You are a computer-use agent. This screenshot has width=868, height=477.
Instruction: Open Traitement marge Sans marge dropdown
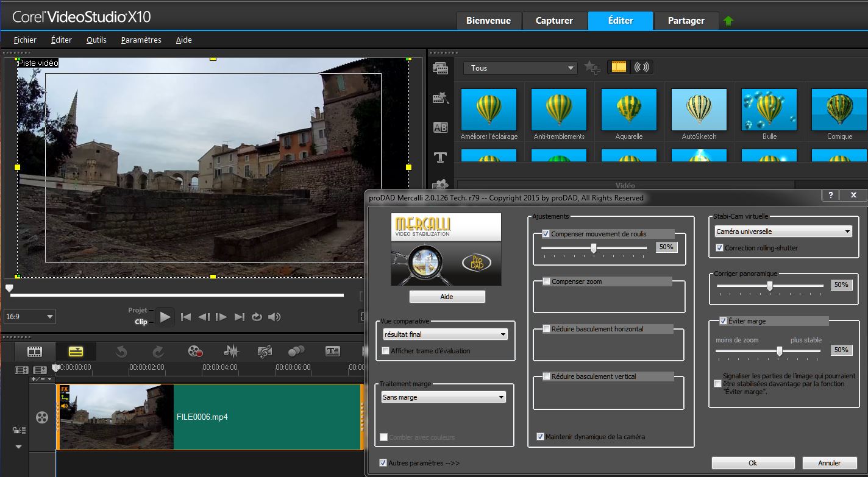[x=443, y=397]
